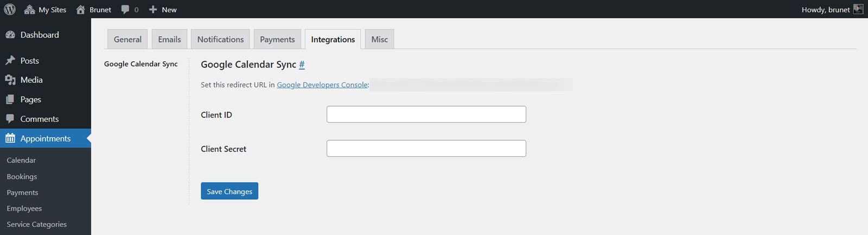Open the Payments submenu in sidebar
Screen dimensions: 868x235
click(x=22, y=192)
